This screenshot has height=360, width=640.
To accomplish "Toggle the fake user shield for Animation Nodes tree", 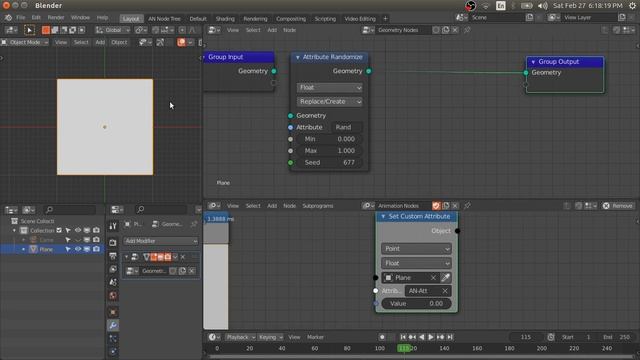I will (436, 206).
